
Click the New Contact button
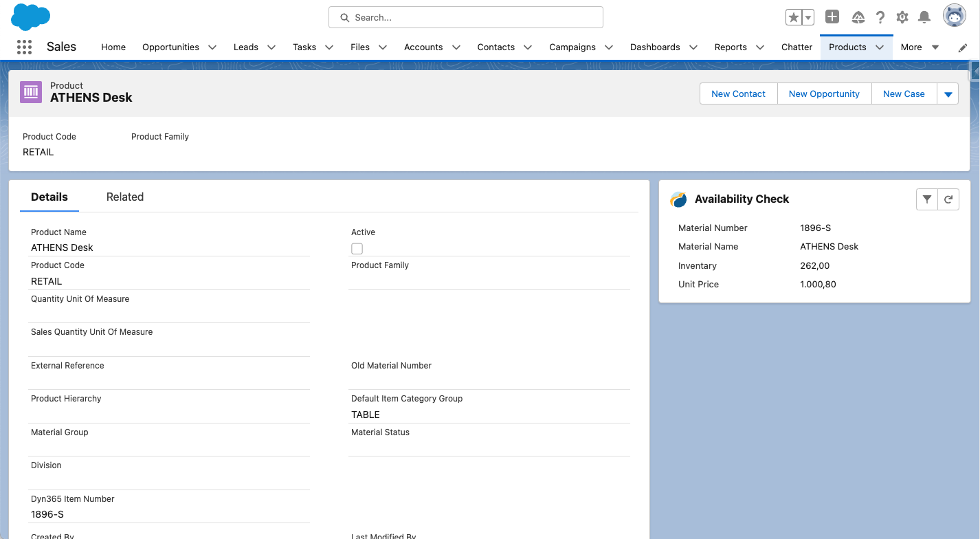738,94
